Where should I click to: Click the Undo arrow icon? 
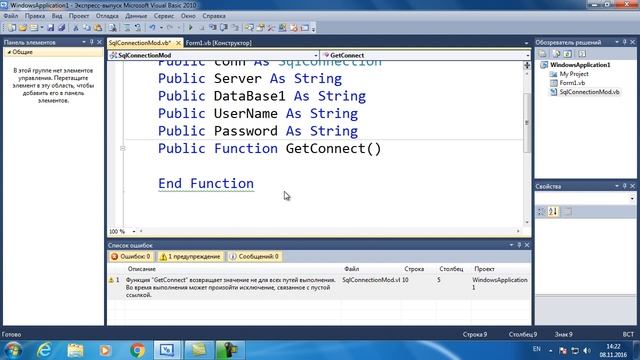(152, 28)
